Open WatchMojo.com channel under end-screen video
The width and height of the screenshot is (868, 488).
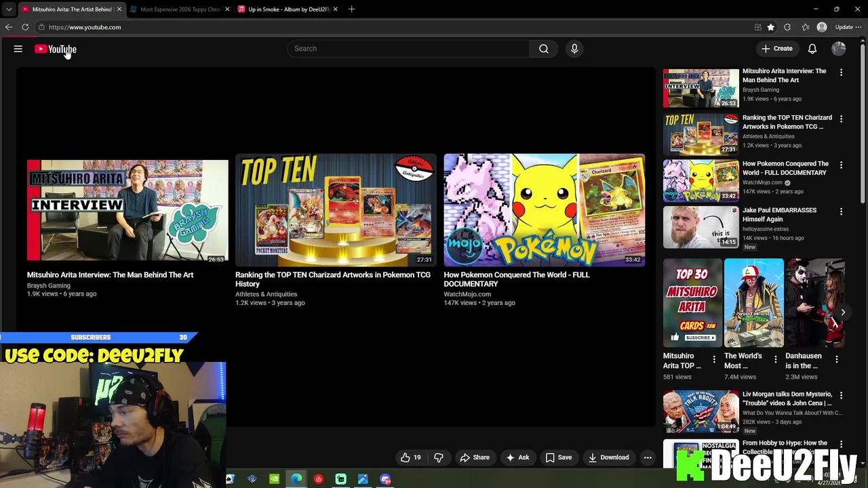[x=467, y=295]
